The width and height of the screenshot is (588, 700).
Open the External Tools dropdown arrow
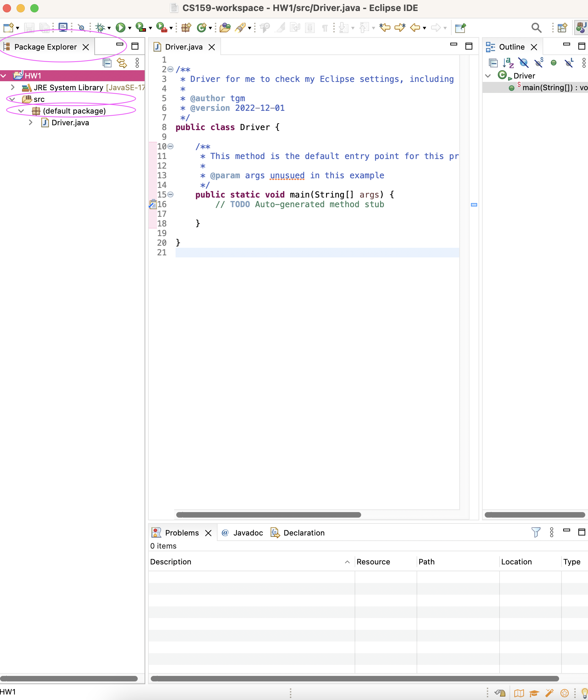click(171, 28)
